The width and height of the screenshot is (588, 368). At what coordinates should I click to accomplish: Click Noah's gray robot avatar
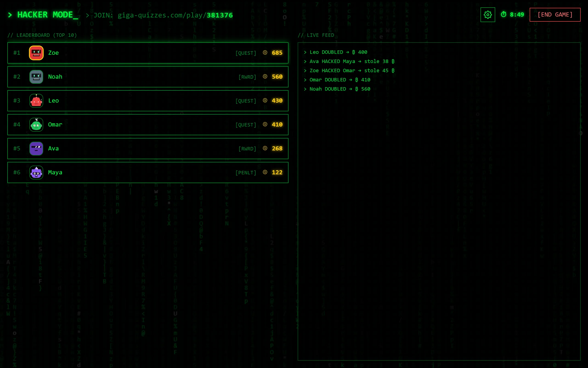(36, 77)
